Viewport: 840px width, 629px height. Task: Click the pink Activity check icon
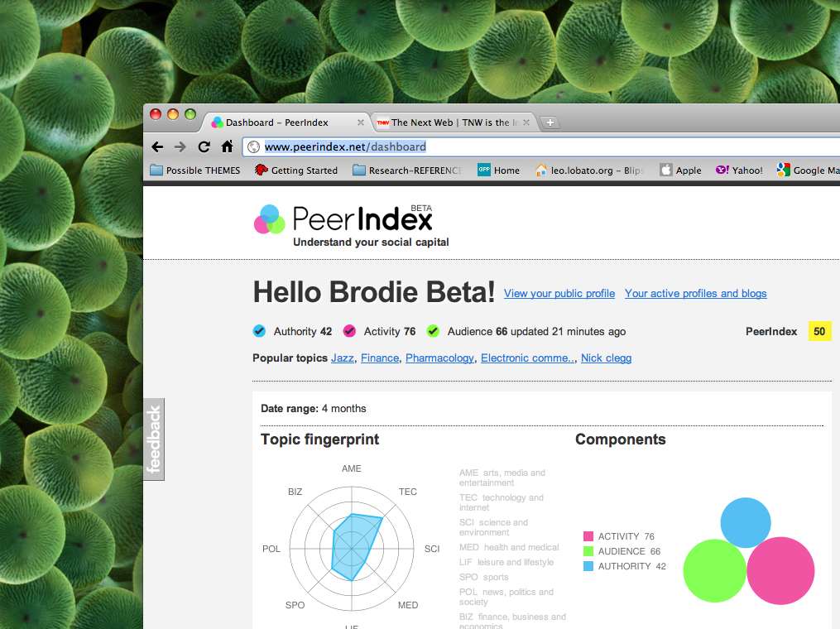(349, 331)
